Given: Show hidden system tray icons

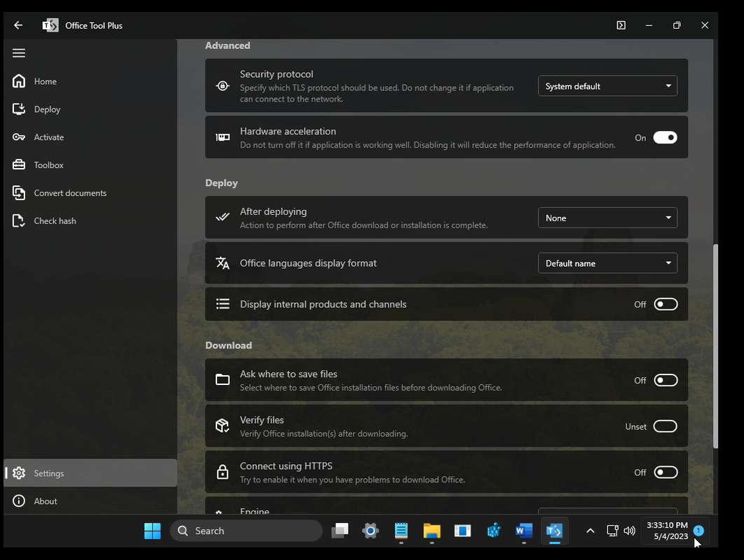Looking at the screenshot, I should (x=591, y=531).
